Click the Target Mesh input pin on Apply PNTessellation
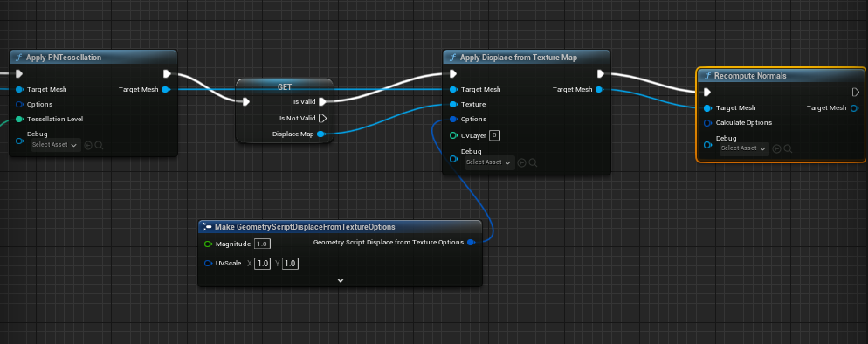 pos(19,90)
